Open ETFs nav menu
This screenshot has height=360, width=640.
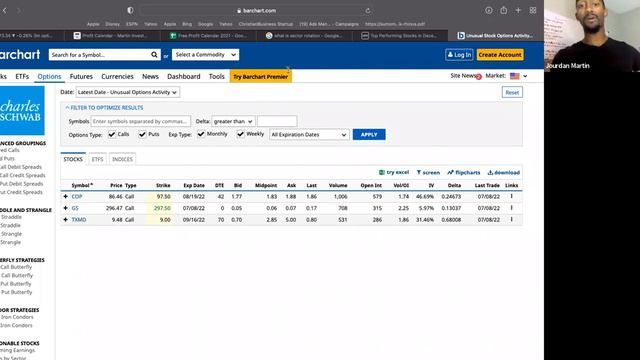click(22, 76)
